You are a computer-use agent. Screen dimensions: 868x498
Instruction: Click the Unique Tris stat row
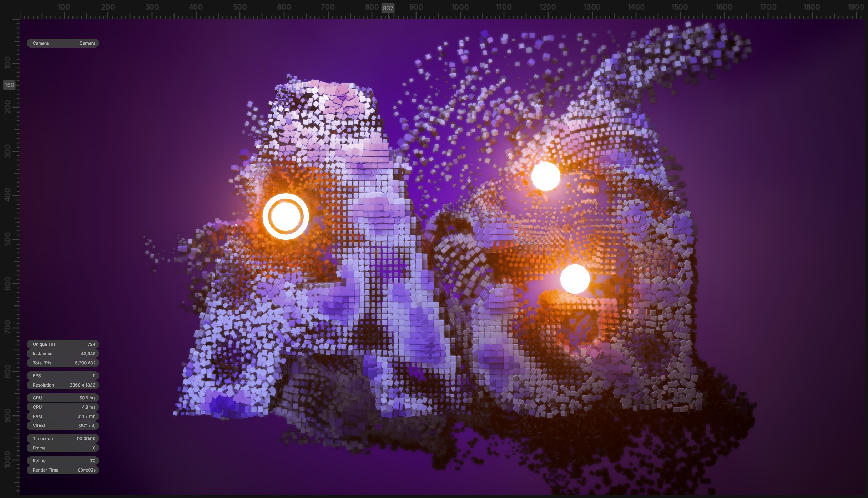tap(62, 344)
